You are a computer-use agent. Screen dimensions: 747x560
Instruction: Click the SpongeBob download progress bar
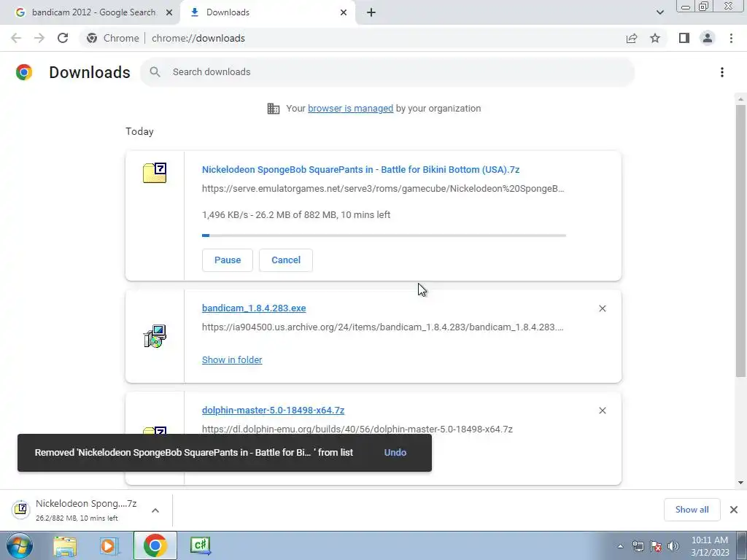click(x=384, y=236)
